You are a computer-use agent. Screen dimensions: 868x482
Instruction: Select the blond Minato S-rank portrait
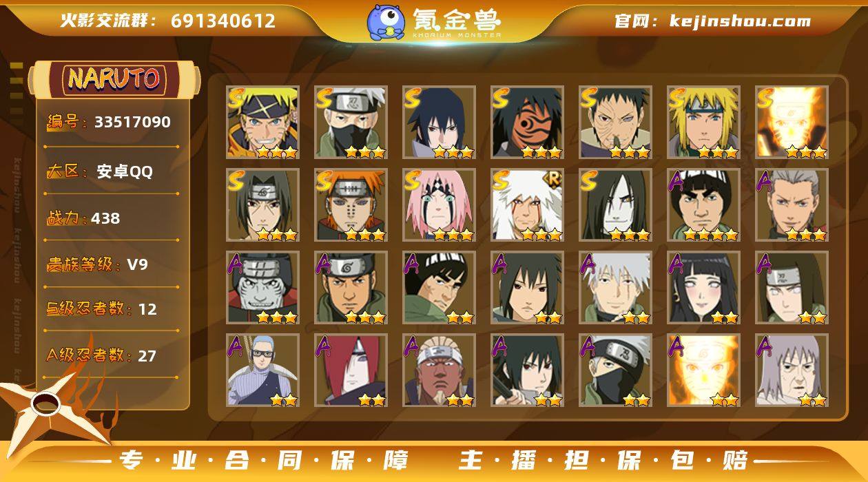point(703,123)
